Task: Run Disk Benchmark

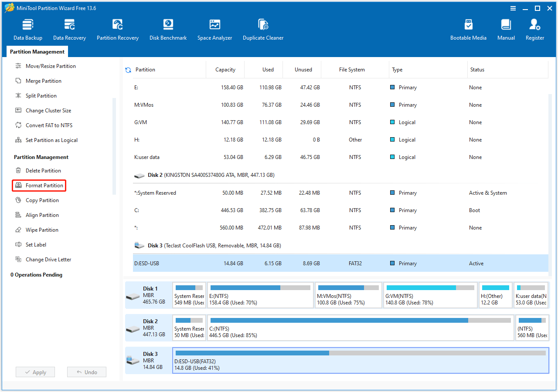Action: 168,28
